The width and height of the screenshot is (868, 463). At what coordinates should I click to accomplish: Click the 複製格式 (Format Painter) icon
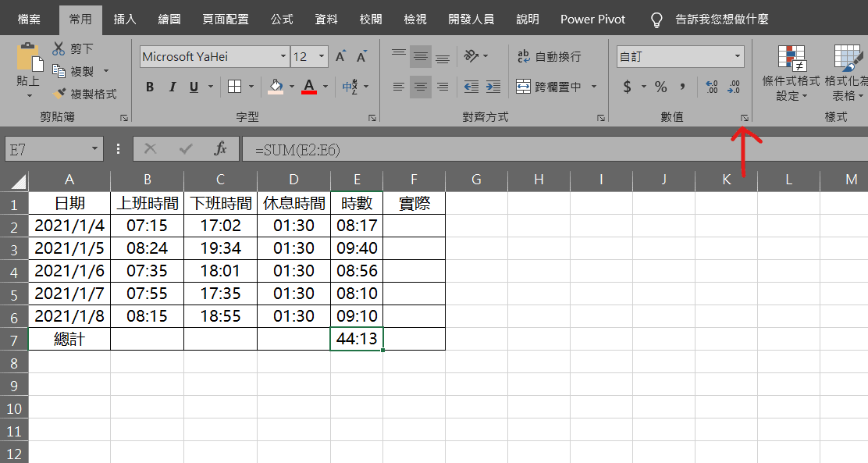click(x=59, y=92)
